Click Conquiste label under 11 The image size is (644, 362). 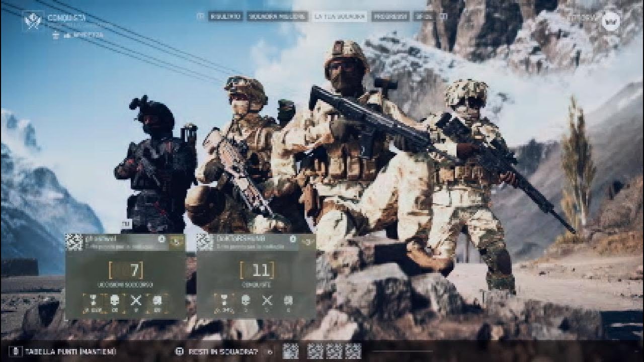[257, 285]
